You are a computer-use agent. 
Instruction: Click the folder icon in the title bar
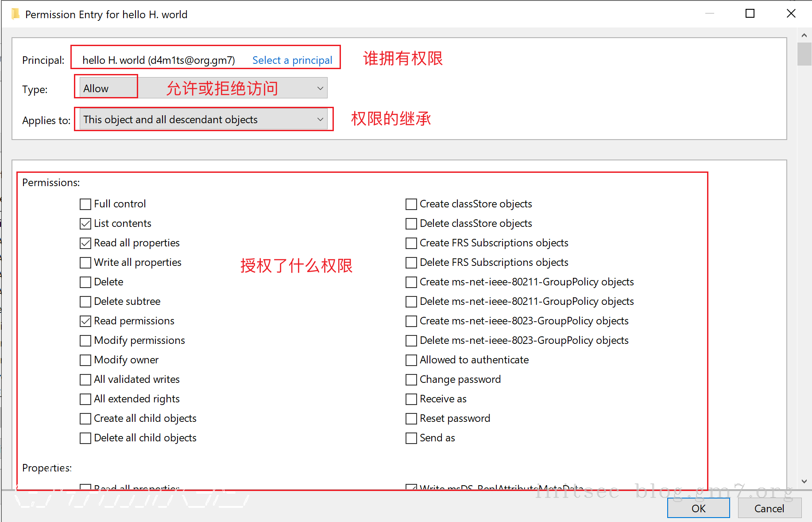tap(15, 14)
